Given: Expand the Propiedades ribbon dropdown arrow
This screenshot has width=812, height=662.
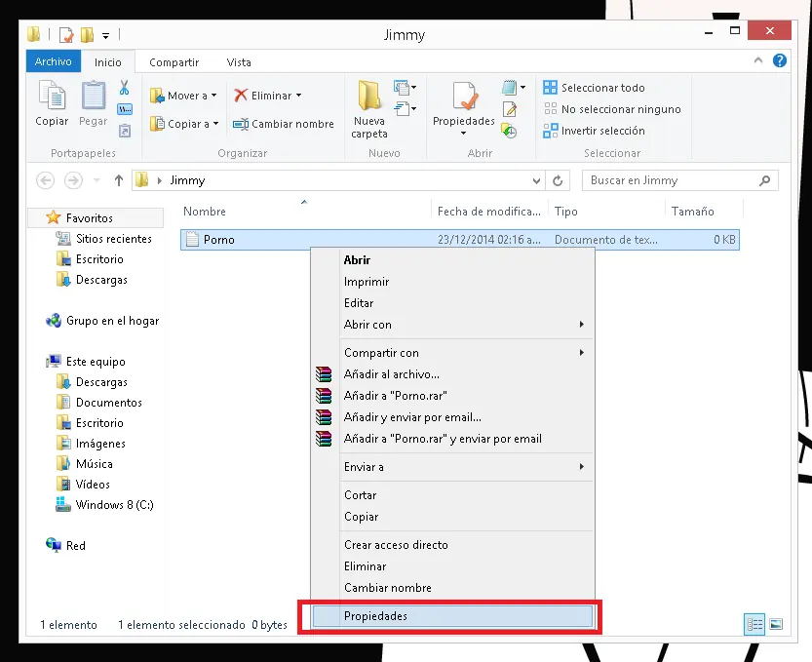Looking at the screenshot, I should 463,134.
